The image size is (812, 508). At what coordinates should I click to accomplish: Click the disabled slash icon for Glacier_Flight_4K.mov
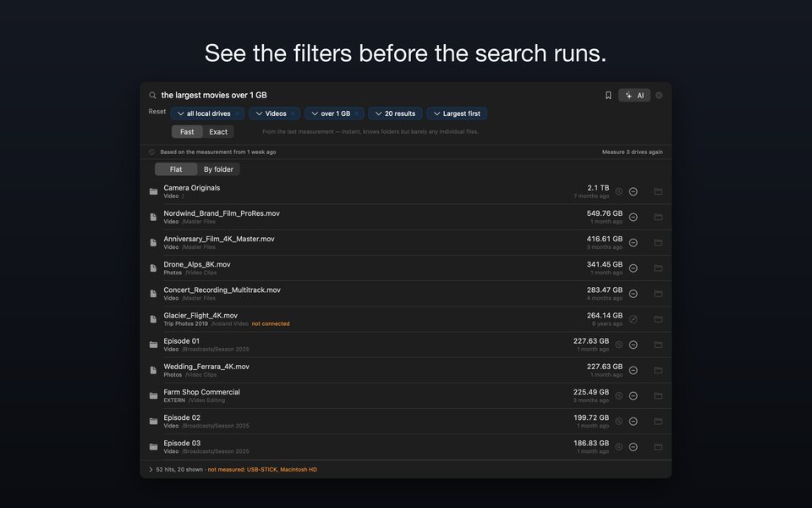click(633, 319)
